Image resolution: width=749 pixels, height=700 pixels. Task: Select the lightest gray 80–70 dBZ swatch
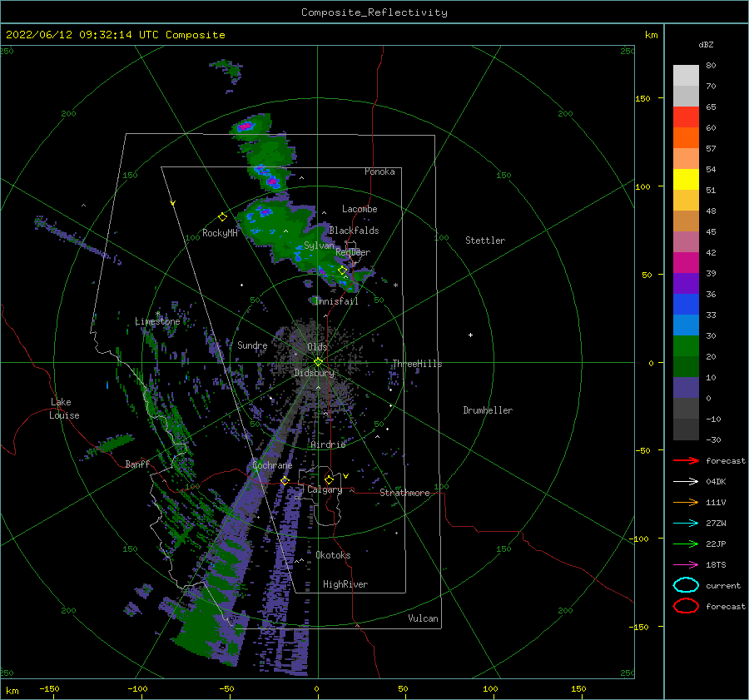pyautogui.click(x=686, y=76)
